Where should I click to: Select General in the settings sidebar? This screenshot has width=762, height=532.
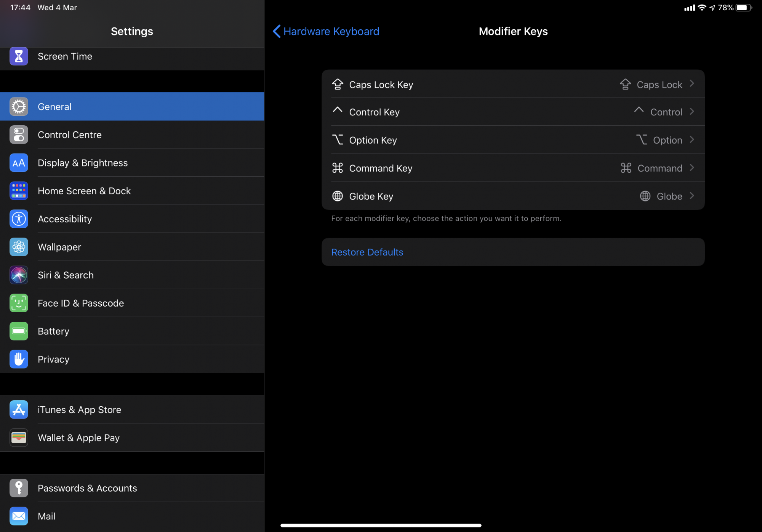point(132,107)
